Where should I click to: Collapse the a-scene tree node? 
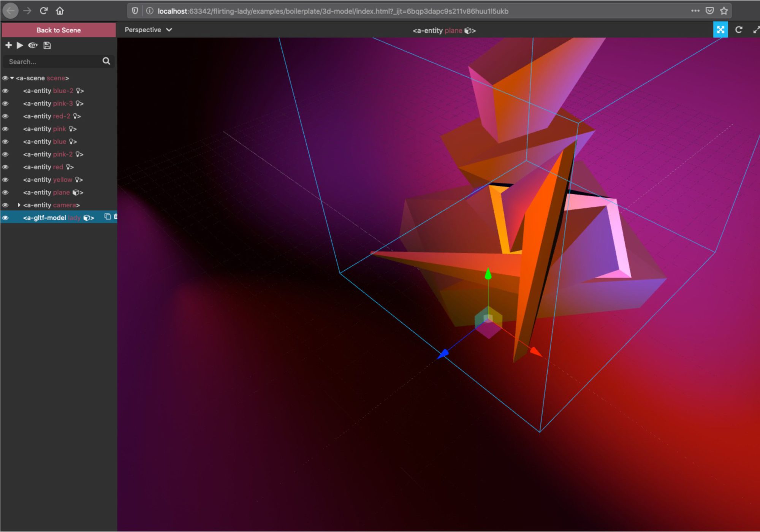[12, 78]
